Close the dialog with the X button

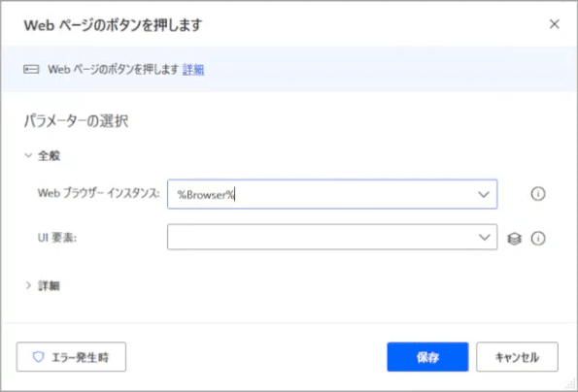point(554,24)
